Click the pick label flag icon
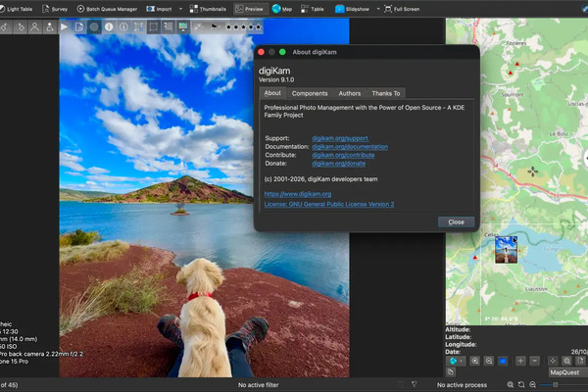Screen dimensions: 588x392 (215, 26)
